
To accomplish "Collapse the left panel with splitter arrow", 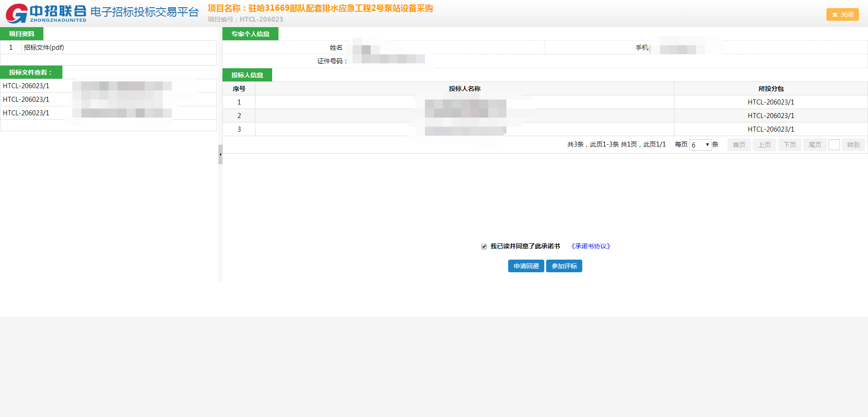I will (x=220, y=155).
